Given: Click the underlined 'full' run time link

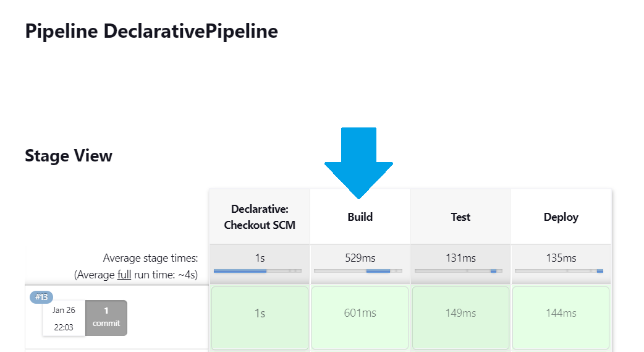Looking at the screenshot, I should (124, 274).
